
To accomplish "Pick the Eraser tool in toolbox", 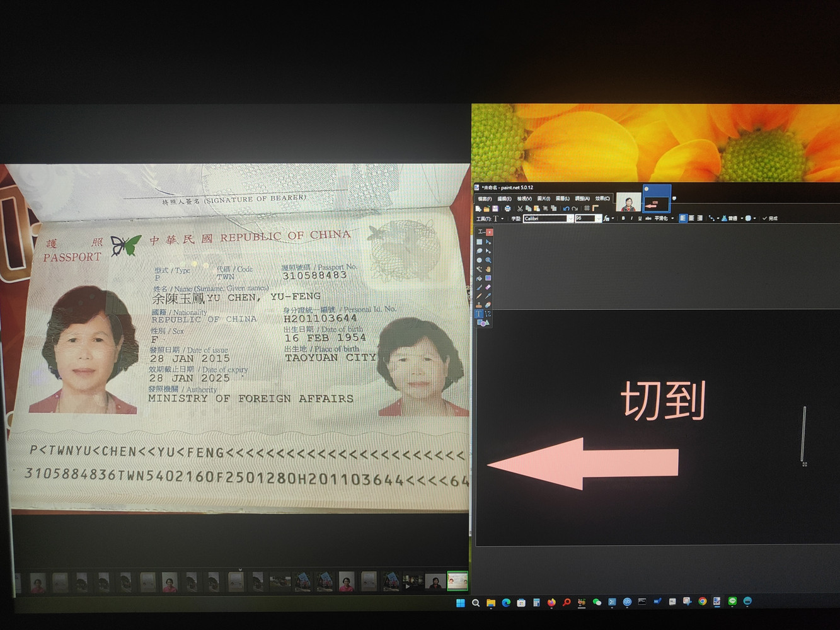I will point(488,287).
